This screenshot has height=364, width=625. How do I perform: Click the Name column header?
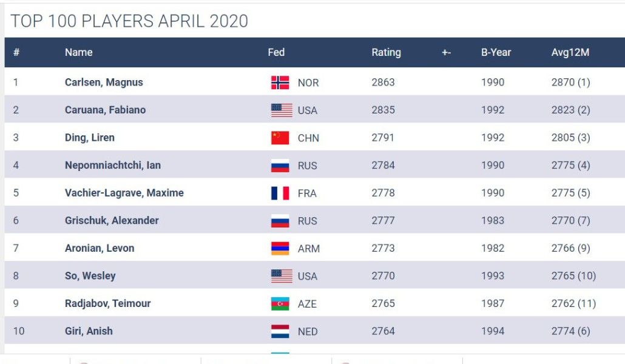(x=78, y=52)
